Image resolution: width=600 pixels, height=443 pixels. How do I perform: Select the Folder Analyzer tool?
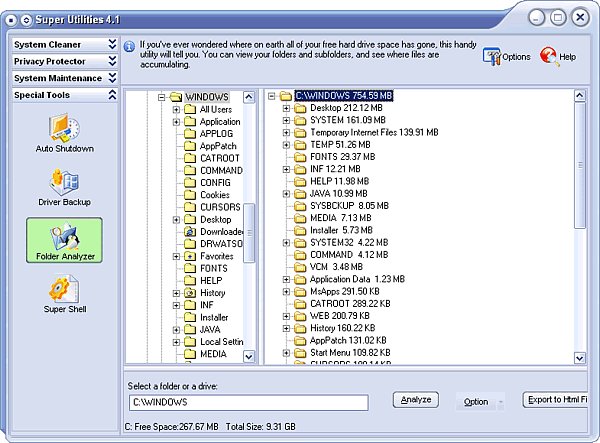click(x=64, y=240)
